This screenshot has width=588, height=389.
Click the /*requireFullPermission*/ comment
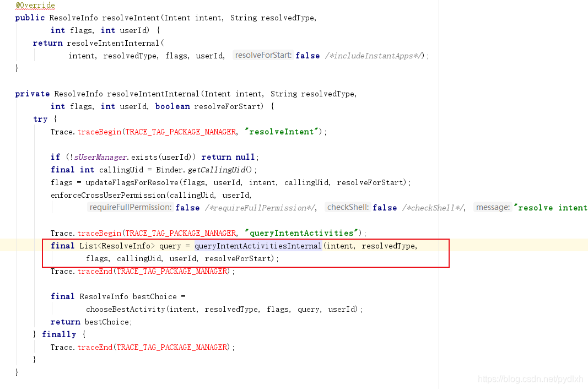click(260, 208)
